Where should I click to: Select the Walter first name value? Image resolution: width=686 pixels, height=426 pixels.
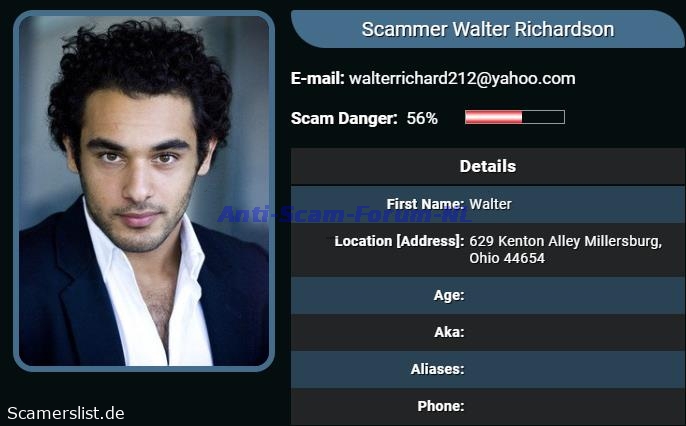(490, 204)
